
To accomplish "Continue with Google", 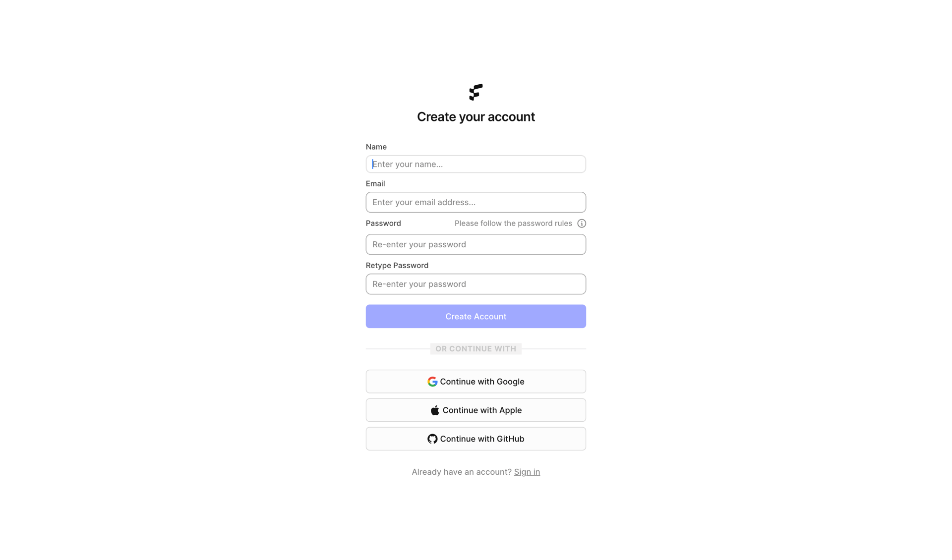I will pos(476,381).
